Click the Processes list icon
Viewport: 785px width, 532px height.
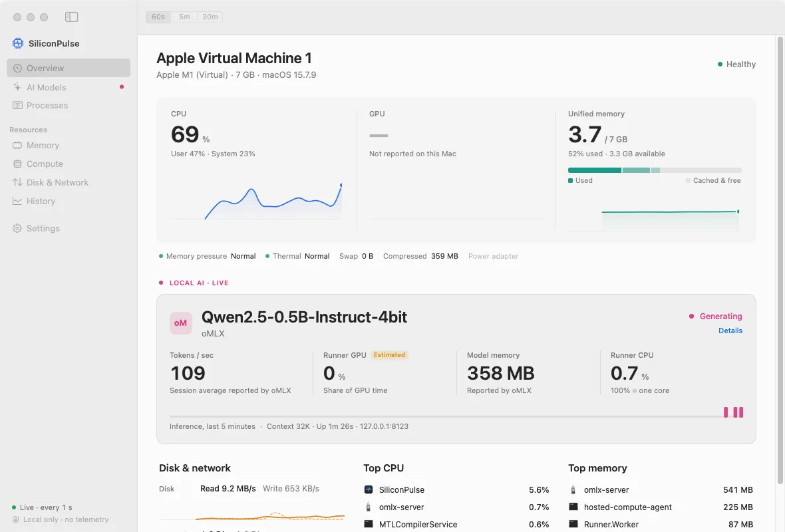tap(17, 105)
